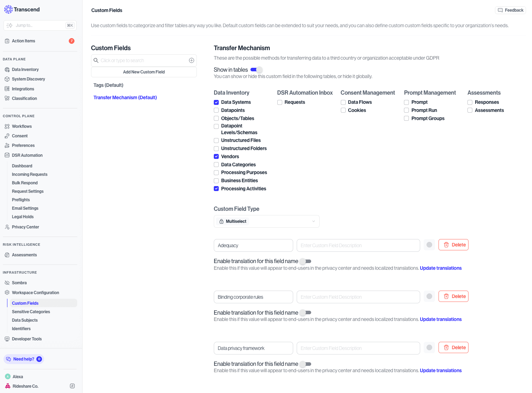Click the color circle next to Data privacy framework
The image size is (532, 393).
coord(429,347)
